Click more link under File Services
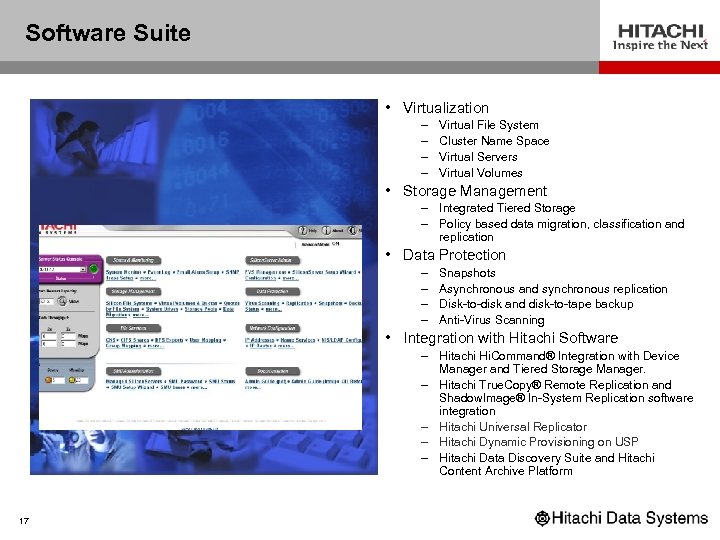 (x=155, y=346)
